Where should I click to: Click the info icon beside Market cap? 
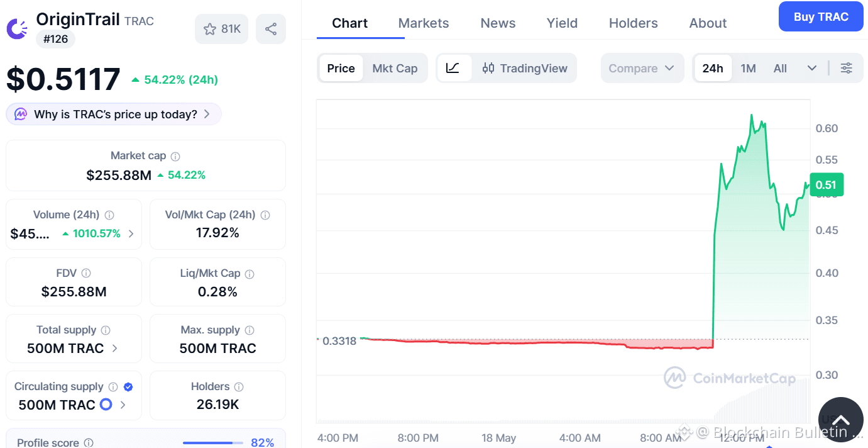tap(176, 156)
